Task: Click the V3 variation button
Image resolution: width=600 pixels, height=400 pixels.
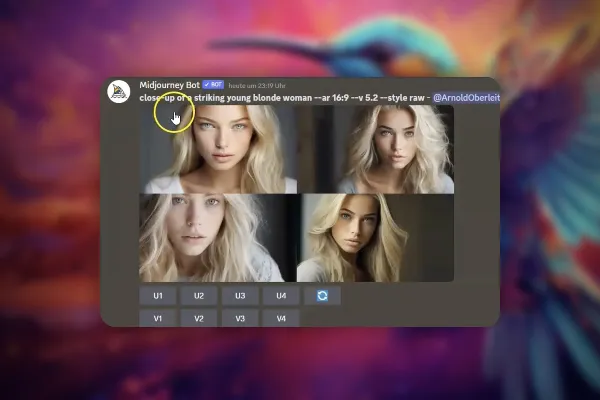Action: point(240,318)
